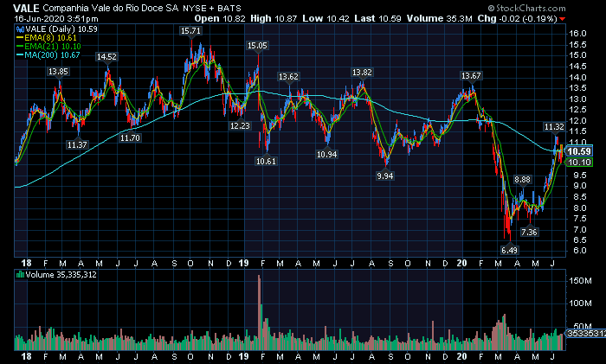The width and height of the screenshot is (606, 364).
Task: Click the 11.37 trough price label
Action: coord(77,144)
